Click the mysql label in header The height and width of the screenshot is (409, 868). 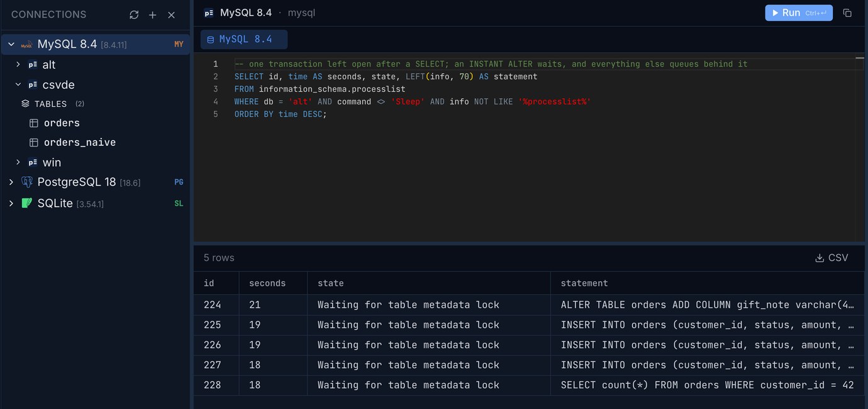301,13
